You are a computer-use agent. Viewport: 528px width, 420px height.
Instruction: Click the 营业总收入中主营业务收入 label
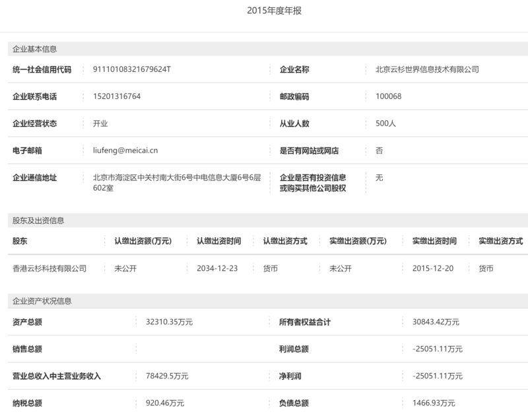point(57,376)
